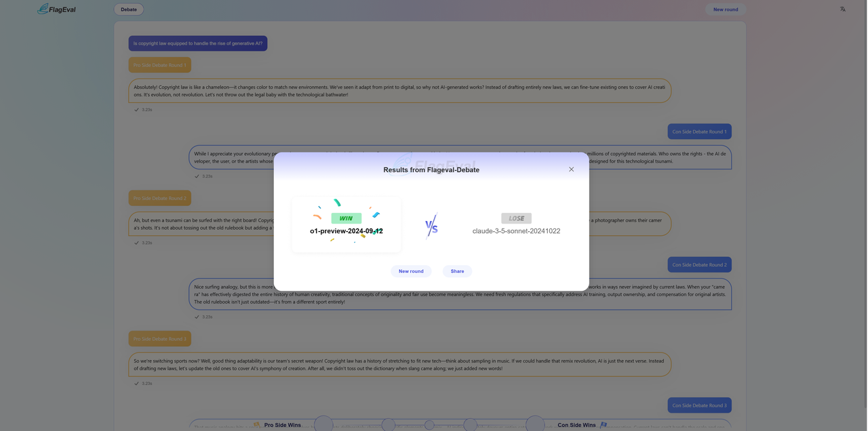Click the gray LOSE badge
The width and height of the screenshot is (868, 431).
[x=516, y=218]
